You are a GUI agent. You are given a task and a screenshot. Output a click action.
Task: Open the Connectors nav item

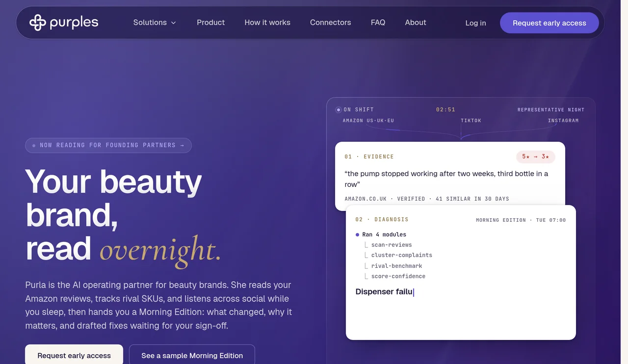pos(331,23)
